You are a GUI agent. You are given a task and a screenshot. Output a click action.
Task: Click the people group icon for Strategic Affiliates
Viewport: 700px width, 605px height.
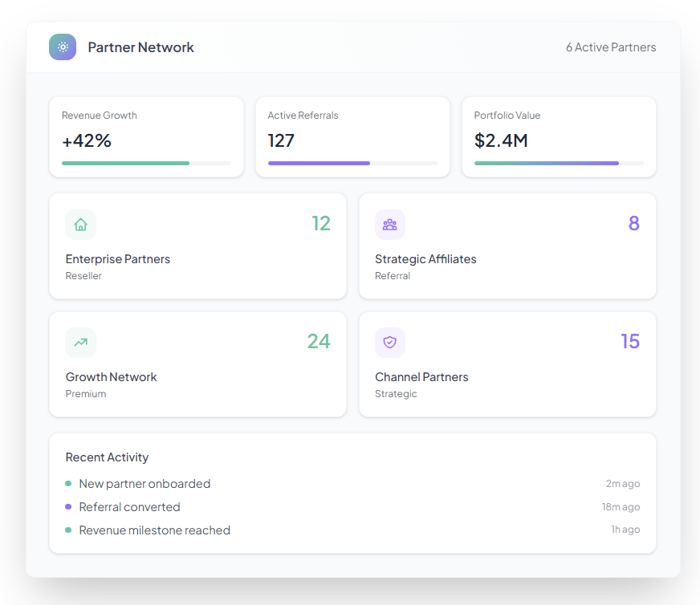(389, 225)
